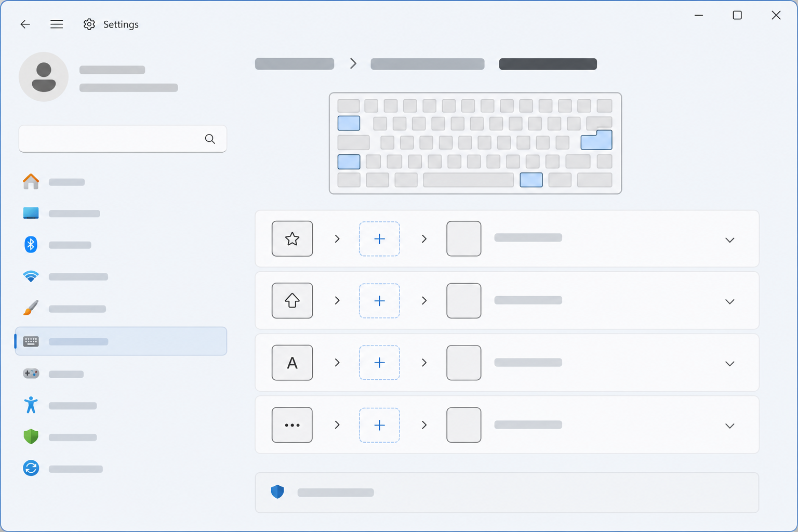This screenshot has height=532, width=798.
Task: Open the green shield Privacy item
Action: [121, 437]
